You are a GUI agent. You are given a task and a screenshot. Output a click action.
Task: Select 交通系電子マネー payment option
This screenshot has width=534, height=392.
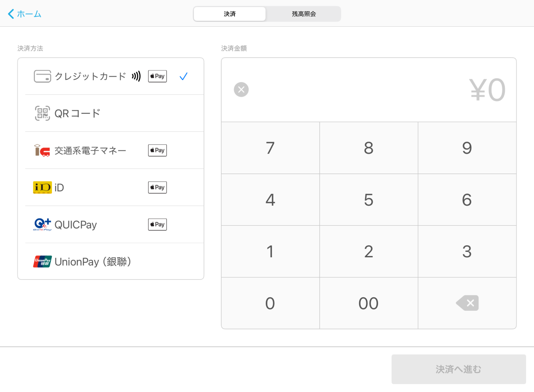90,151
